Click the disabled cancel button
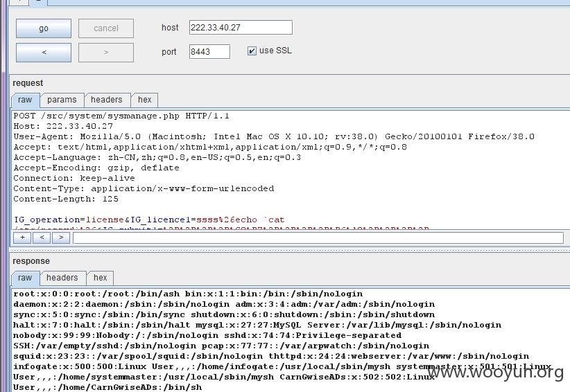 (106, 28)
